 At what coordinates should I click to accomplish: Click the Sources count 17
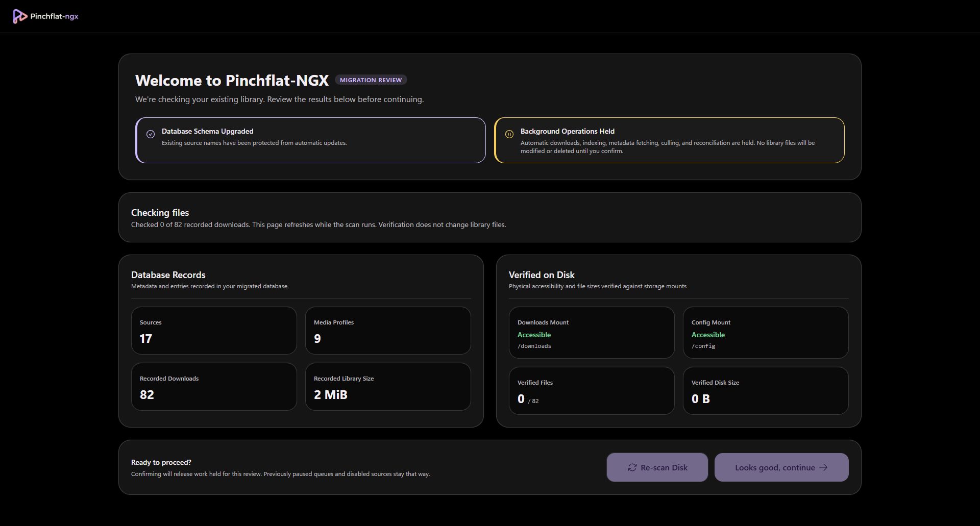(146, 339)
